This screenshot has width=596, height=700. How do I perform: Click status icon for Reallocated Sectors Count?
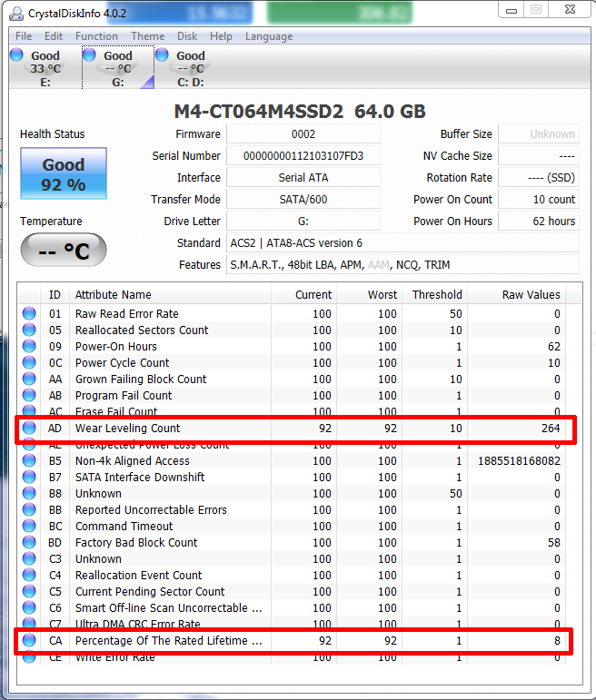pyautogui.click(x=29, y=330)
